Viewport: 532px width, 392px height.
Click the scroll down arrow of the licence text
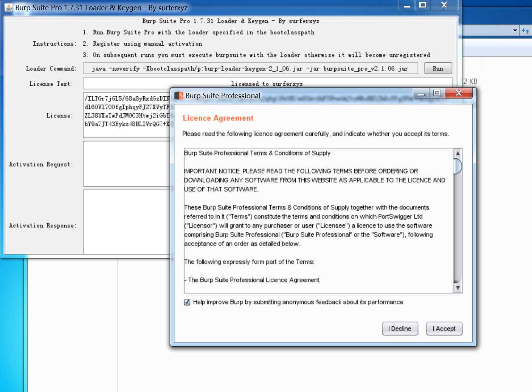click(458, 288)
